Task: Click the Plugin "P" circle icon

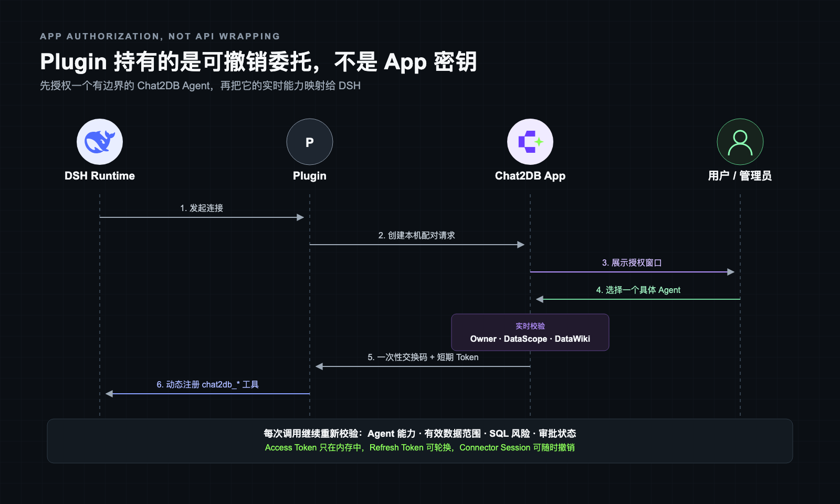Action: pyautogui.click(x=310, y=142)
